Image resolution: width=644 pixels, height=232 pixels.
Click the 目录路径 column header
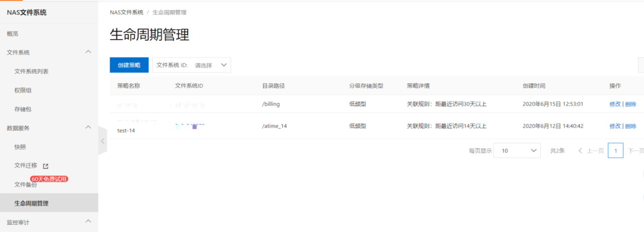click(274, 86)
